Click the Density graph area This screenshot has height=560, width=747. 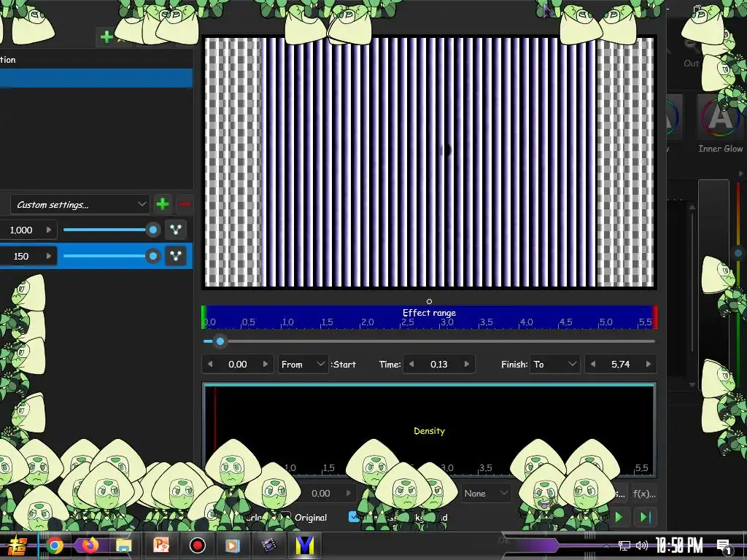click(x=429, y=430)
